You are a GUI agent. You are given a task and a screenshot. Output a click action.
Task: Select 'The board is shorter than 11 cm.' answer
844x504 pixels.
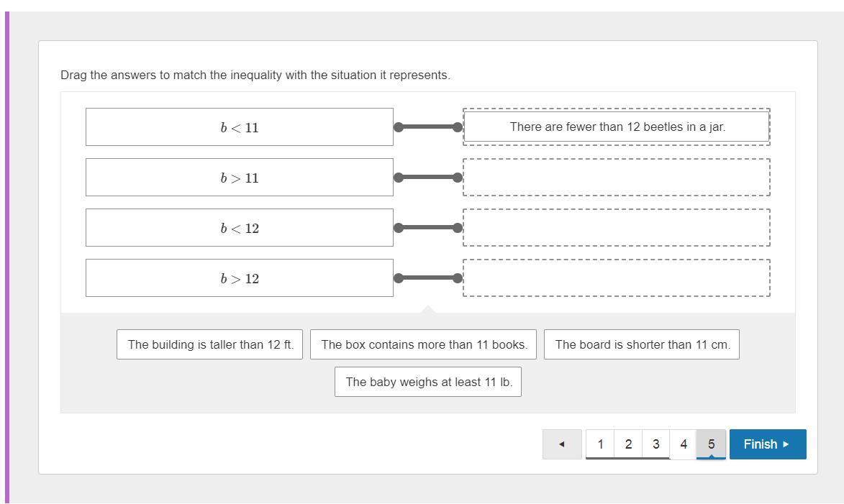[x=642, y=344]
